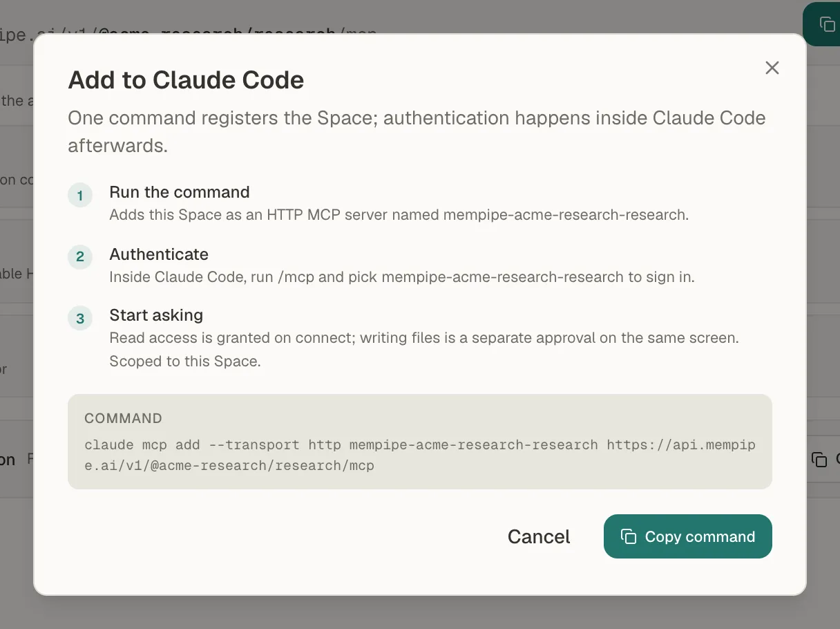Click the copy icon at background row's right edge

click(x=819, y=460)
